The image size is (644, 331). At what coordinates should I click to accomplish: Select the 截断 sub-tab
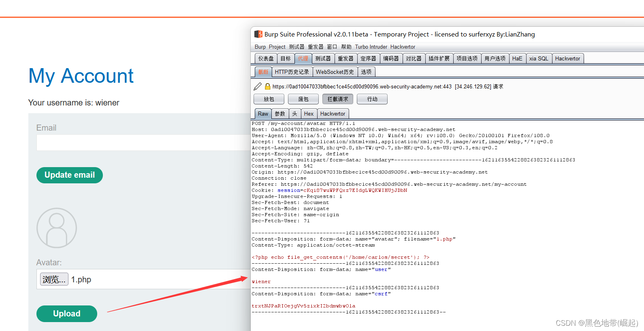263,72
